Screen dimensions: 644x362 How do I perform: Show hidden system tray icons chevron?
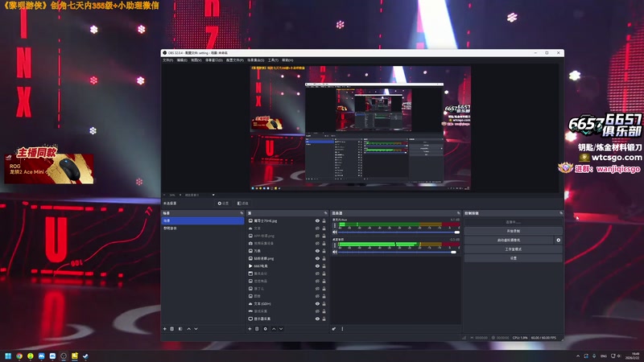578,356
